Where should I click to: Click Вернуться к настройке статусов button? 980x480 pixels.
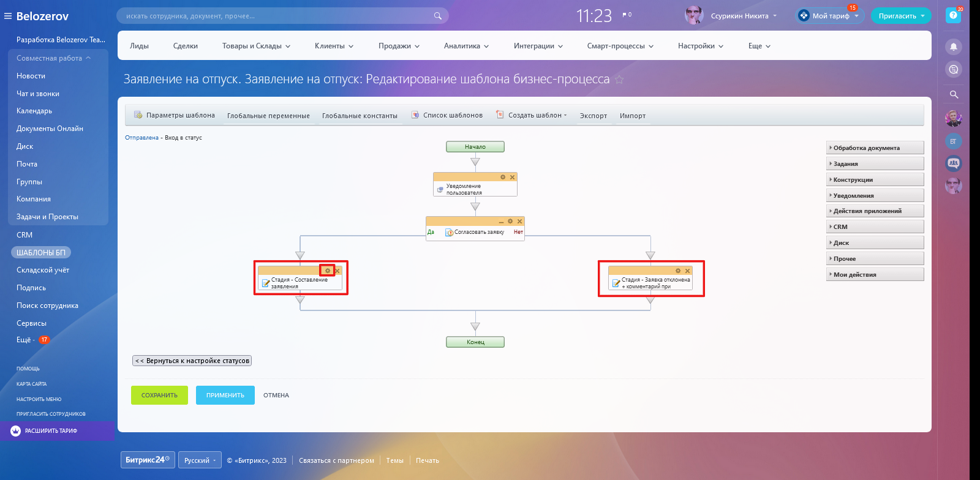(192, 361)
